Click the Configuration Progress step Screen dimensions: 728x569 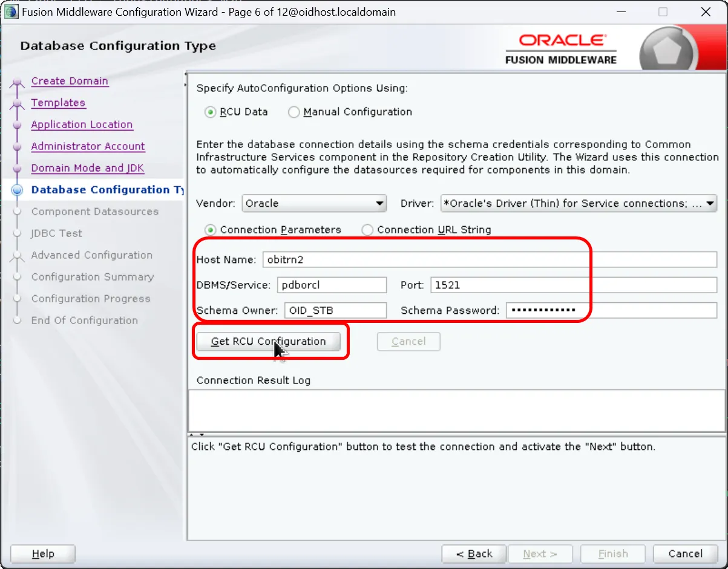(90, 299)
